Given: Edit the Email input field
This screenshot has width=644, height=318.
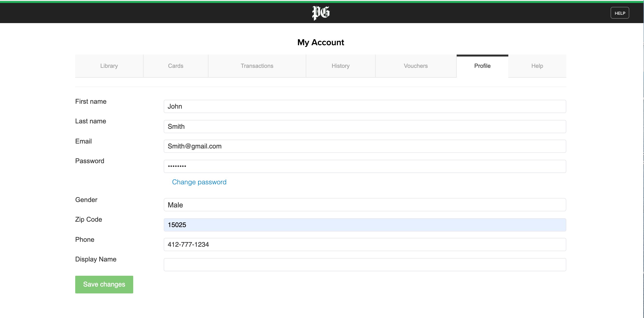Looking at the screenshot, I should pyautogui.click(x=365, y=146).
